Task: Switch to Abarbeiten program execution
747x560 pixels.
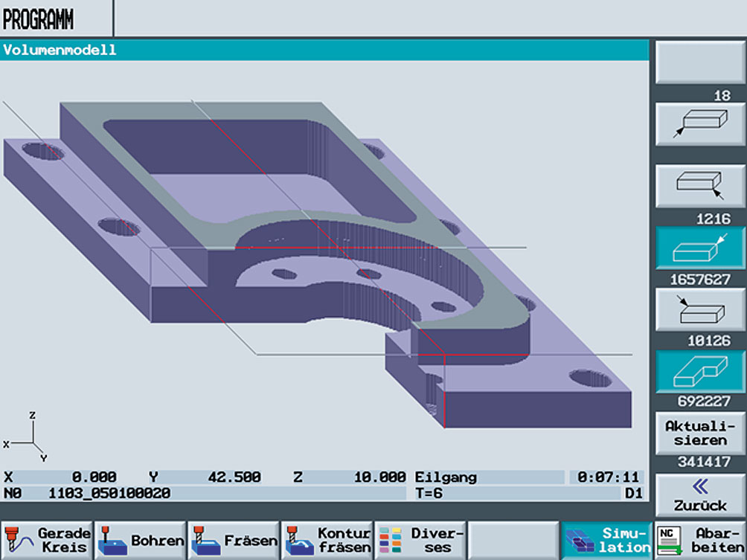Action: [x=700, y=541]
